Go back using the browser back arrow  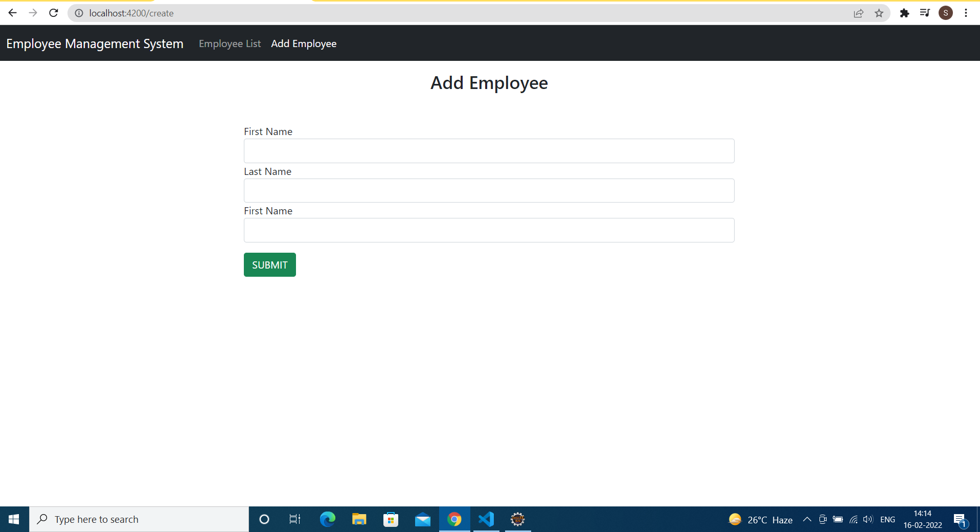pos(12,13)
